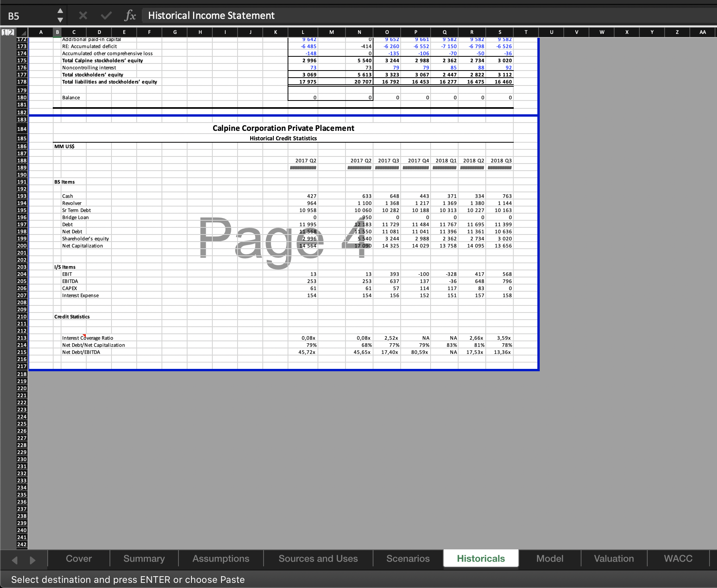Click the 'Net Debt/EBITDA' row label
Image resolution: width=717 pixels, height=588 pixels.
pyautogui.click(x=81, y=352)
